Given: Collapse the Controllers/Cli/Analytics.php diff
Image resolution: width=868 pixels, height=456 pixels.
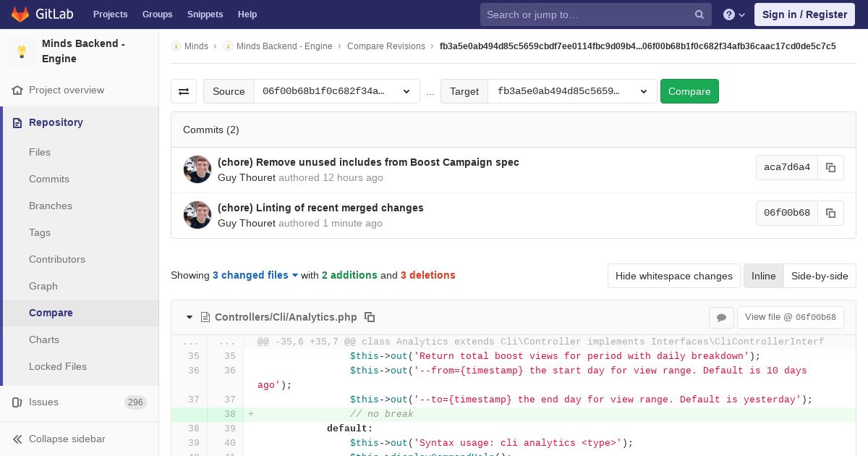Looking at the screenshot, I should (x=190, y=317).
